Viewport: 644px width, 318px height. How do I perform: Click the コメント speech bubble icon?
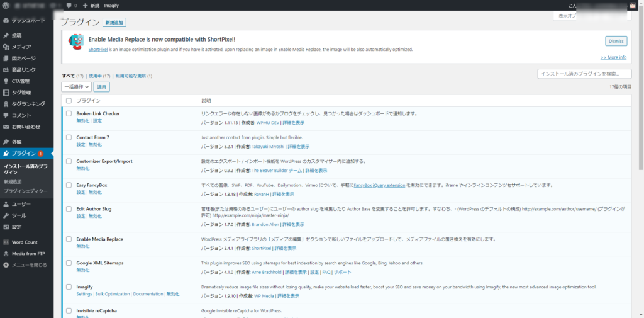6,115
